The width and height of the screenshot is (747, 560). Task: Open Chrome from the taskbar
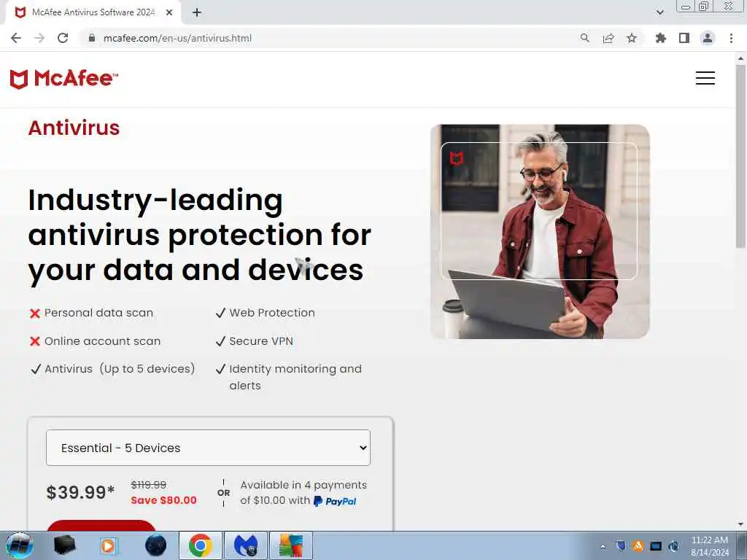tap(201, 545)
